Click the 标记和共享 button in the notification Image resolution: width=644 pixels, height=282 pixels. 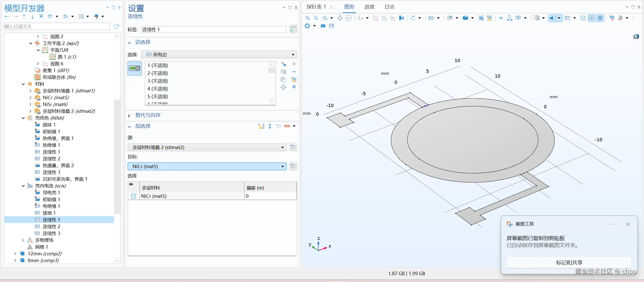[569, 262]
